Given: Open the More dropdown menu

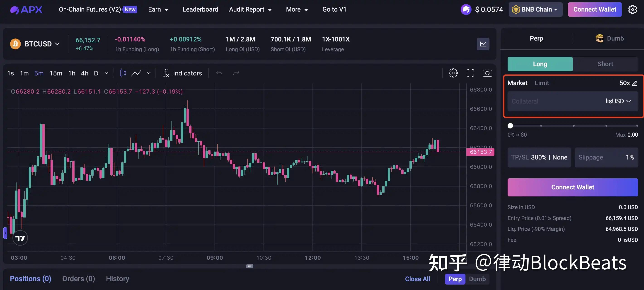Looking at the screenshot, I should pyautogui.click(x=297, y=10).
